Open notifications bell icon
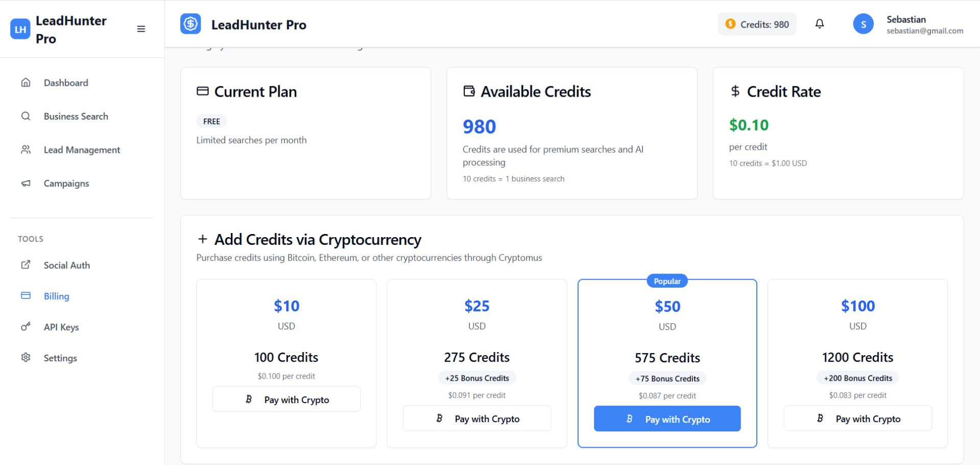The width and height of the screenshot is (980, 465). pos(820,24)
